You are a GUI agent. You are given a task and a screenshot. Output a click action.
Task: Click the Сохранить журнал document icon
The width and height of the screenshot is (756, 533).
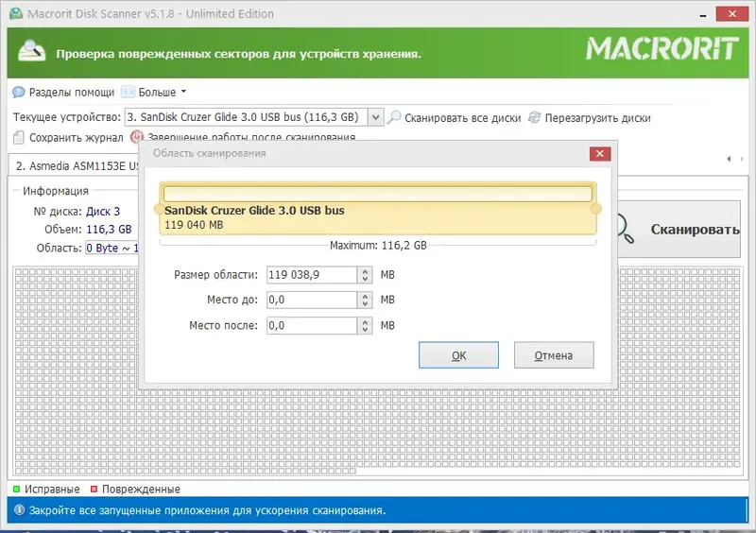point(19,138)
